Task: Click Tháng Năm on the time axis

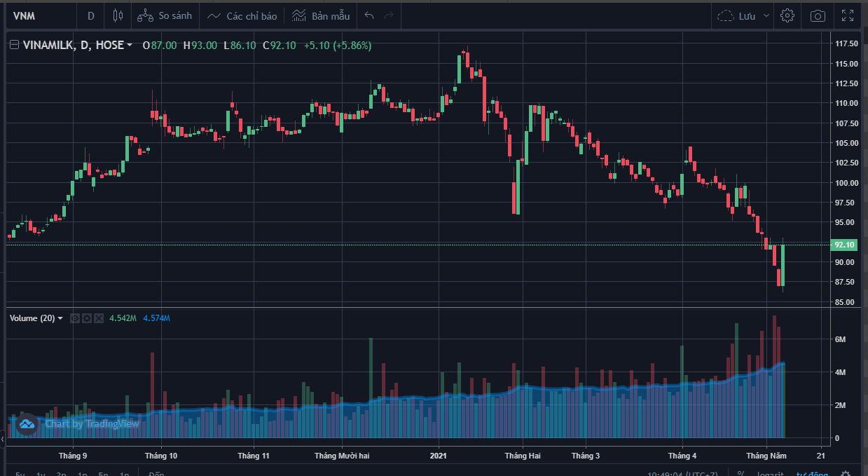Action: coord(766,456)
